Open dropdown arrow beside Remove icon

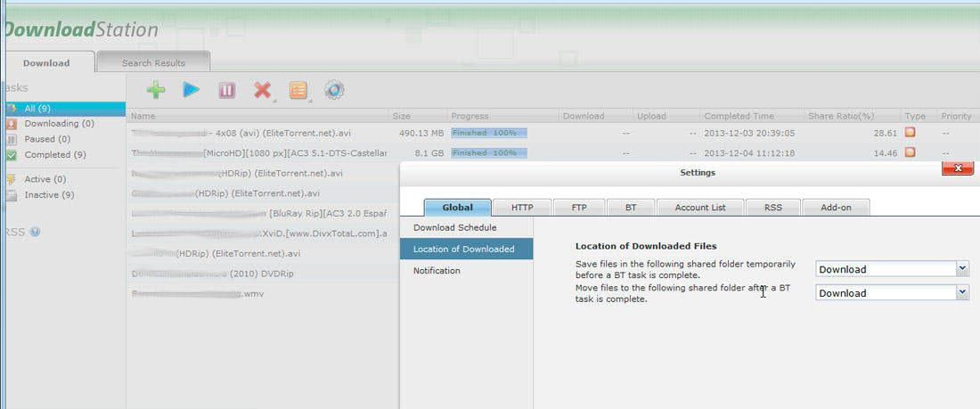(274, 99)
